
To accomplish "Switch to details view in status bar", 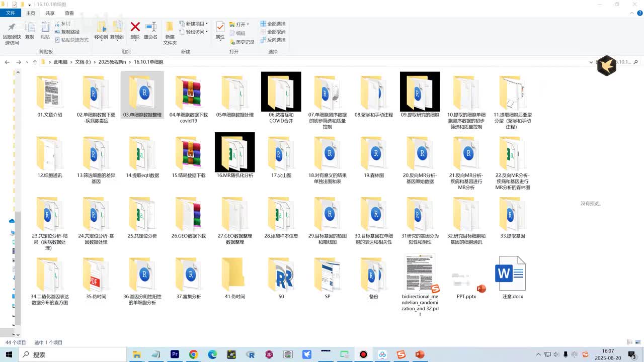I will coord(629,342).
